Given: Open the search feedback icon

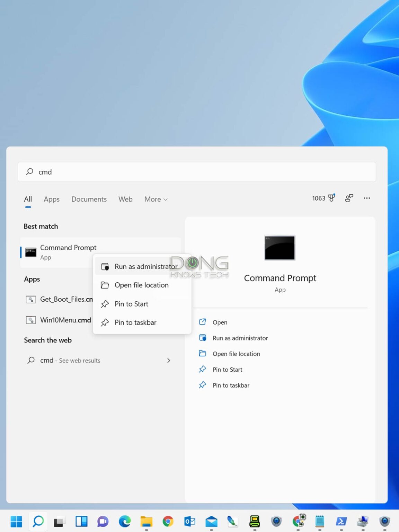Looking at the screenshot, I should click(349, 198).
